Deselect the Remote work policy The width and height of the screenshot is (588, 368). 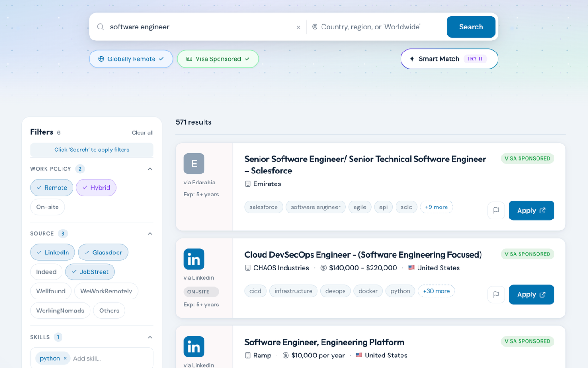pos(52,187)
